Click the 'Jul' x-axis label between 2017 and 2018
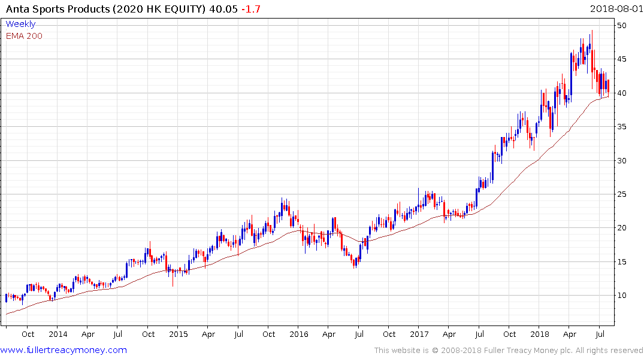Viewport: 644px width, 359px height. 479,334
